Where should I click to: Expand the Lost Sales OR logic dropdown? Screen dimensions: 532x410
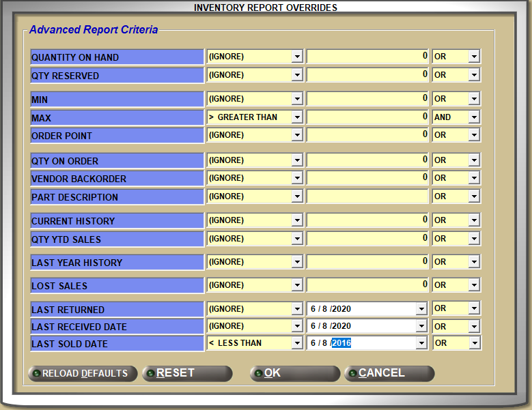point(474,285)
